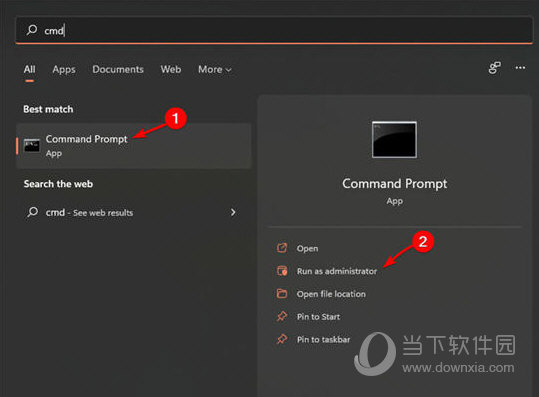
Task: Click the Open file location folder icon
Action: 282,294
